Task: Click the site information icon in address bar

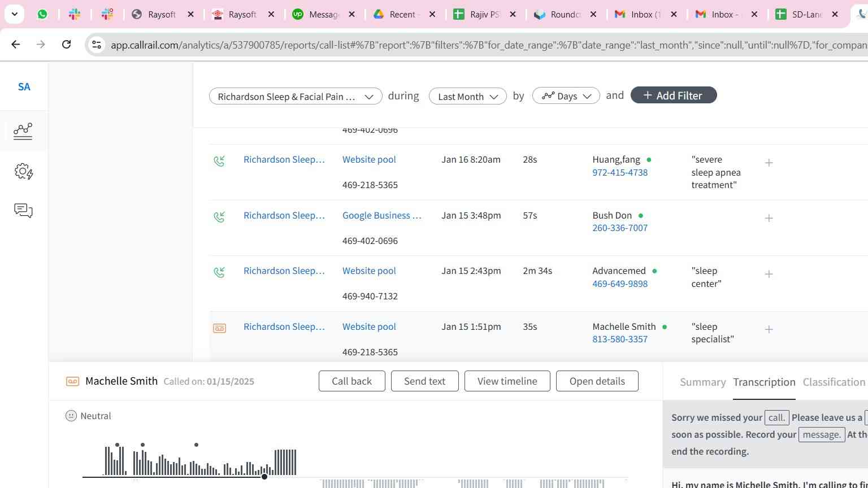Action: pyautogui.click(x=97, y=45)
